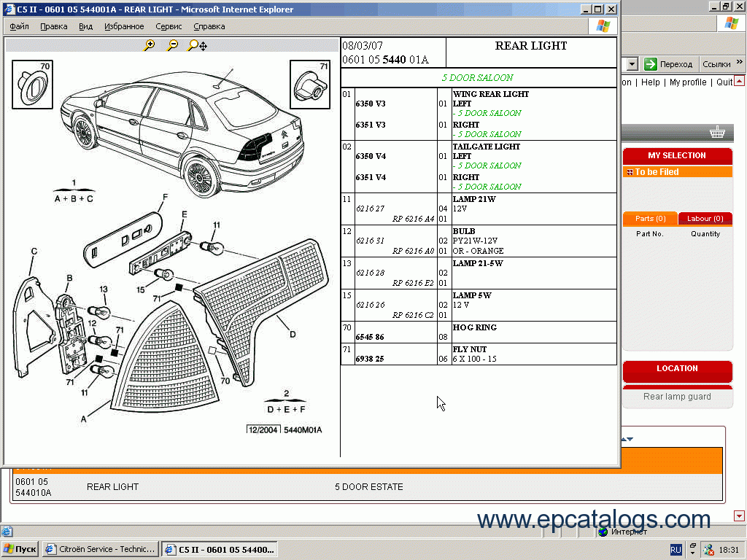
Task: Click the Quit link
Action: 724,82
